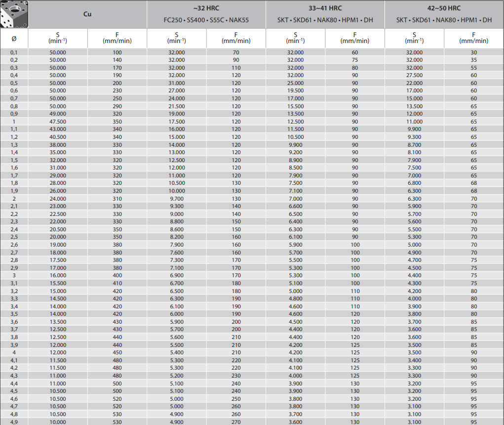Click the 4,9 diameter row label

pos(14,422)
